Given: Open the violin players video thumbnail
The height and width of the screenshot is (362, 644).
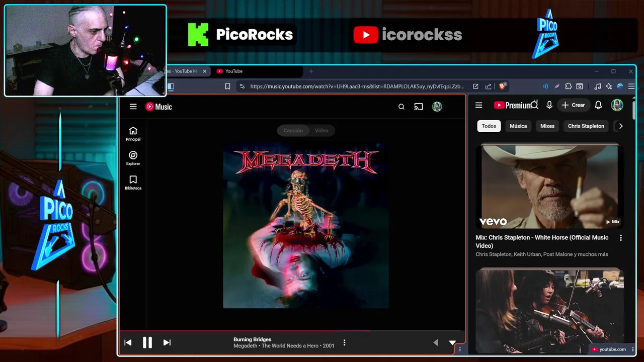Looking at the screenshot, I should (x=550, y=311).
